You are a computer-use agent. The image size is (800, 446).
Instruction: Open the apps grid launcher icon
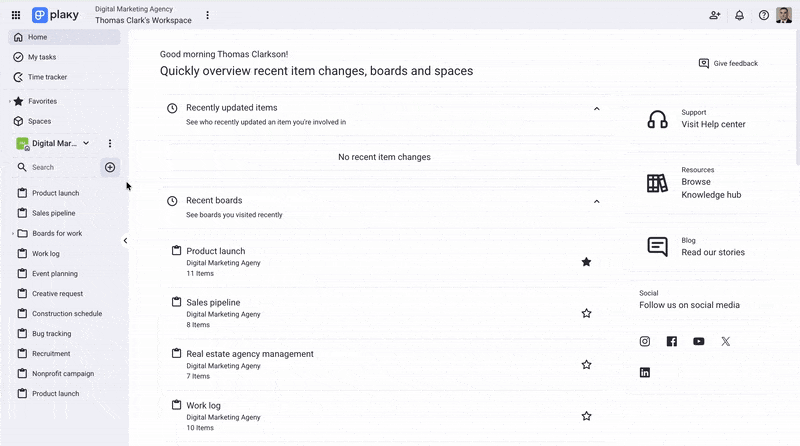pyautogui.click(x=15, y=15)
